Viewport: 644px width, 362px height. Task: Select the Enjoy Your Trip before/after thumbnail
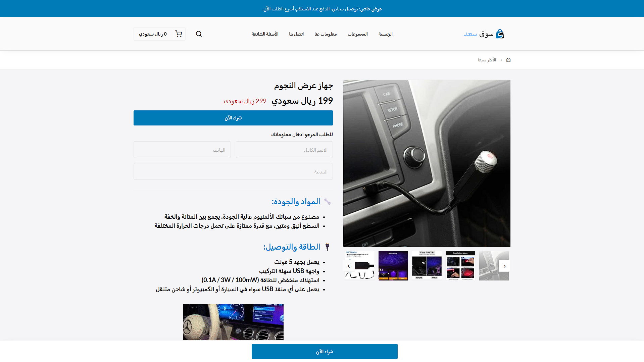coord(427,266)
